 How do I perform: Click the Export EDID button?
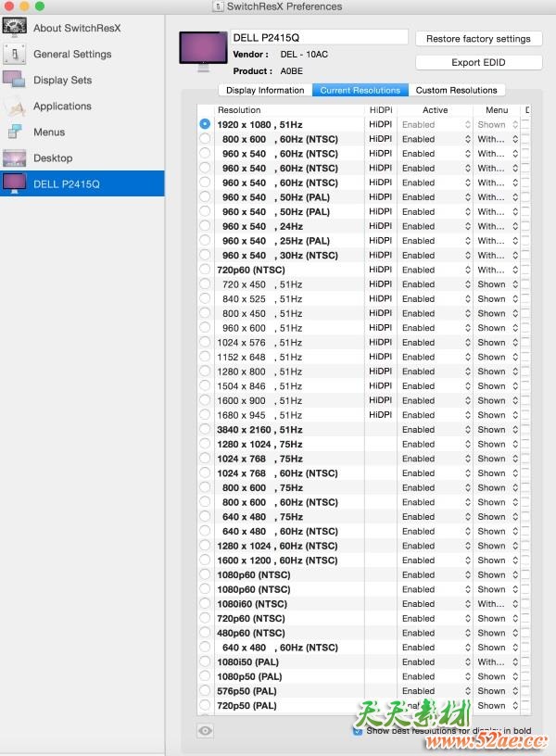[478, 62]
